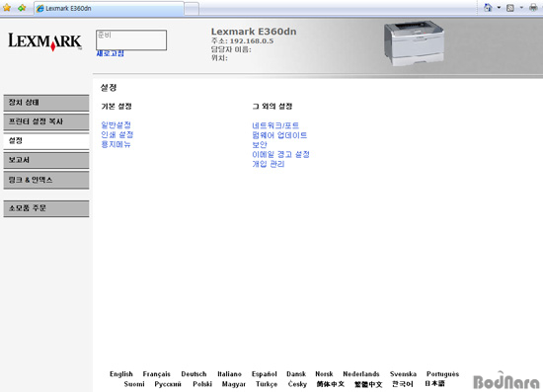Switch language to Español
This screenshot has height=392, width=543.
tap(265, 374)
